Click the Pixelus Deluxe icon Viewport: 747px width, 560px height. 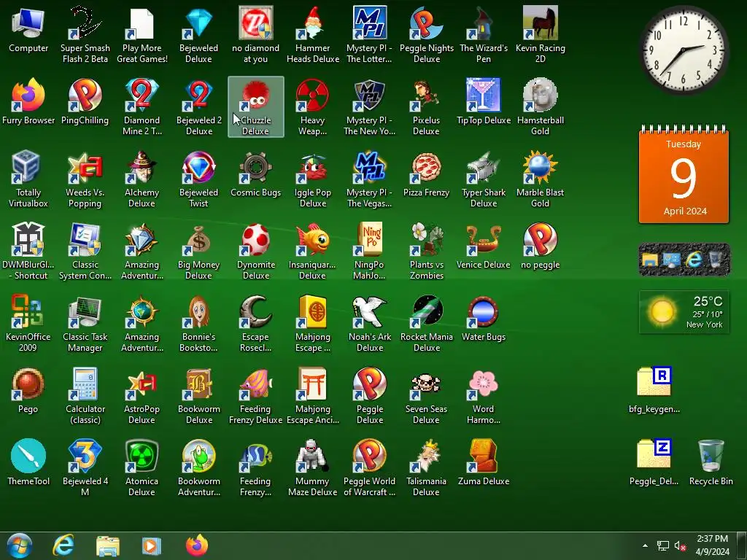pos(426,107)
